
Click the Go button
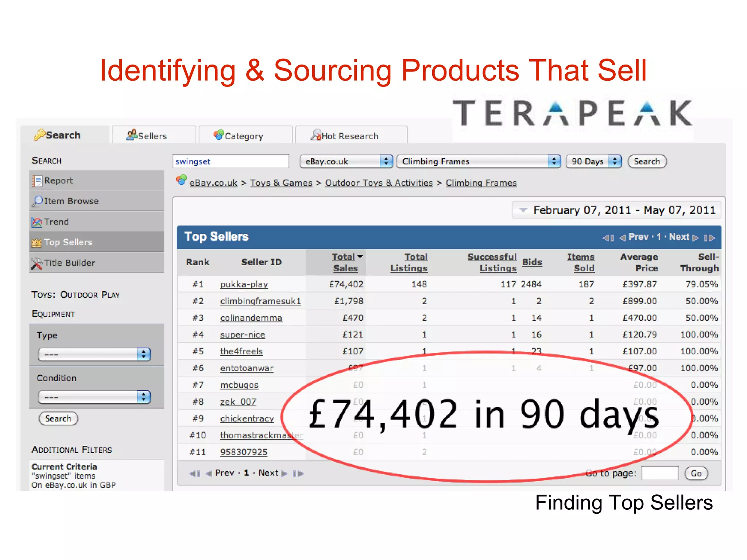(x=696, y=473)
